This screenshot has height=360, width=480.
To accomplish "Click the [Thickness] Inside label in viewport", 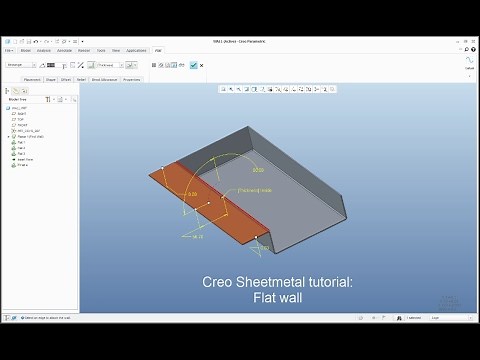I will tap(255, 190).
